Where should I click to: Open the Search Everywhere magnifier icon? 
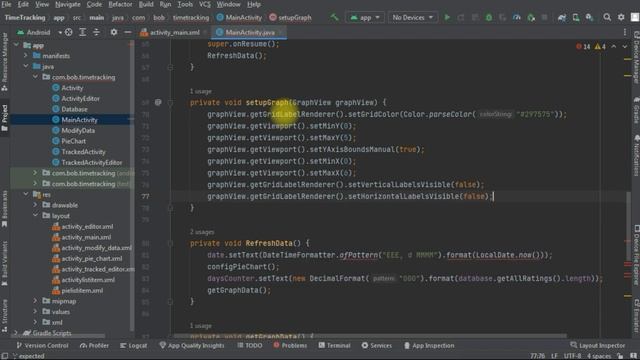click(607, 17)
